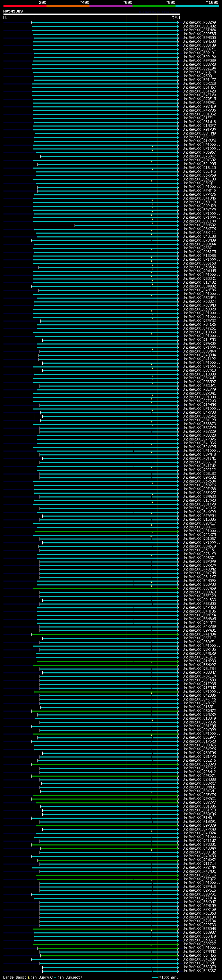Click the orange ~40% identity color segment
The height and width of the screenshot is (980, 222).
[68, 7]
